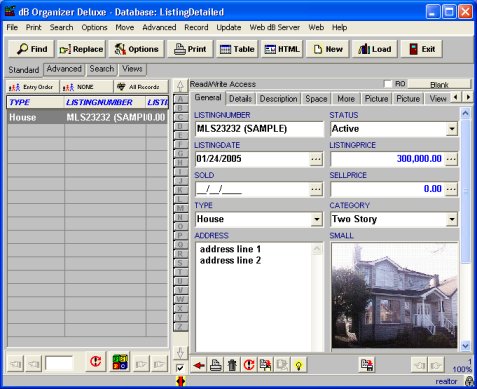Click the Find toolbar button
This screenshot has width=477, height=389.
pyautogui.click(x=32, y=49)
